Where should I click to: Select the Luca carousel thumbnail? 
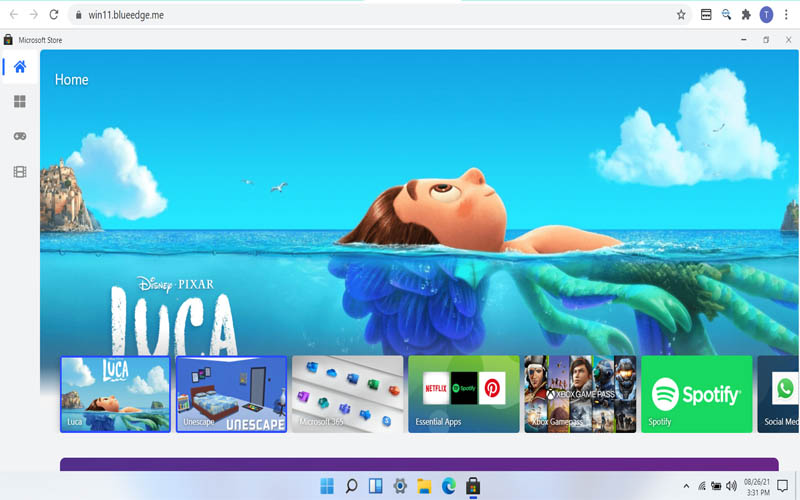[115, 394]
